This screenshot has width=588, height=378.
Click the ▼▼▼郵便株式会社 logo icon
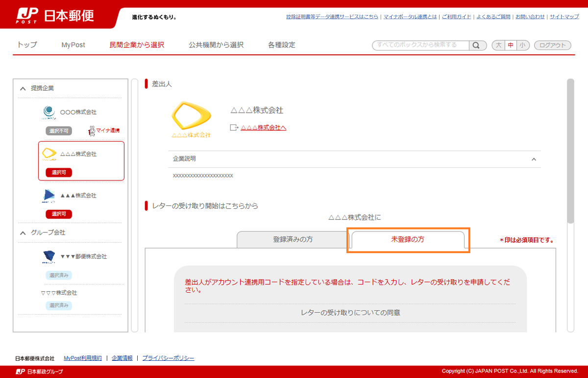49,256
